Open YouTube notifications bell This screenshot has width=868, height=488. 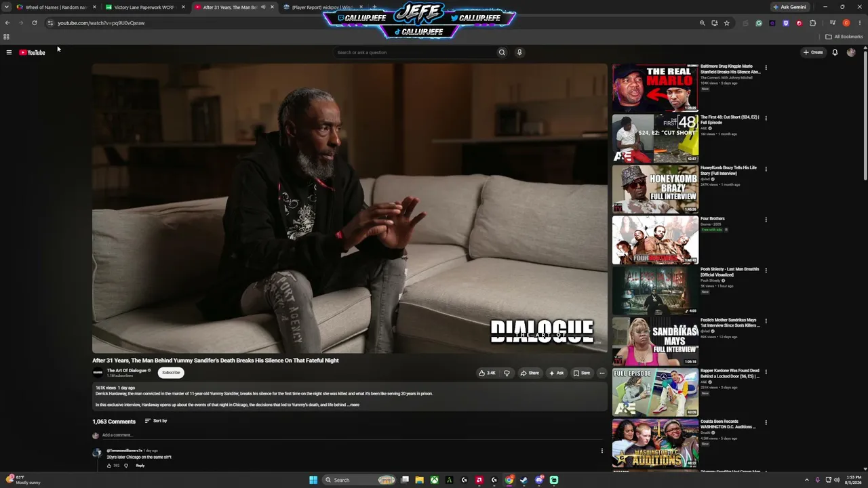pyautogui.click(x=835, y=52)
